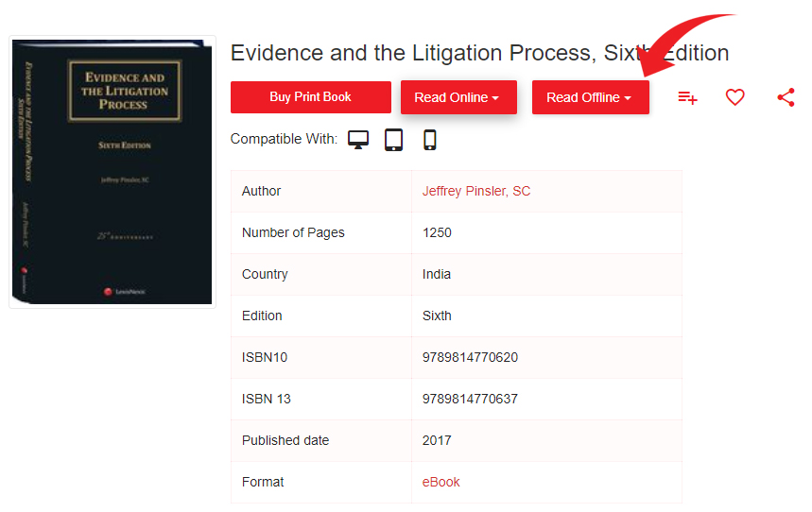
Task: Select the page count 1250
Action: point(437,232)
